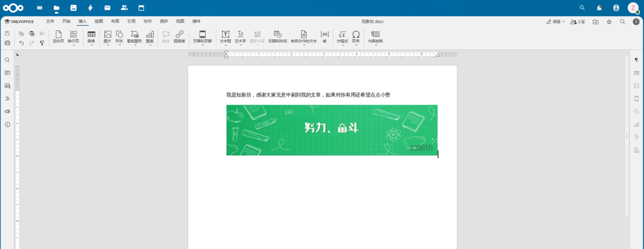This screenshot has width=644, height=249.
Task: Insert a hyperlink (超链接)
Action: tap(179, 38)
